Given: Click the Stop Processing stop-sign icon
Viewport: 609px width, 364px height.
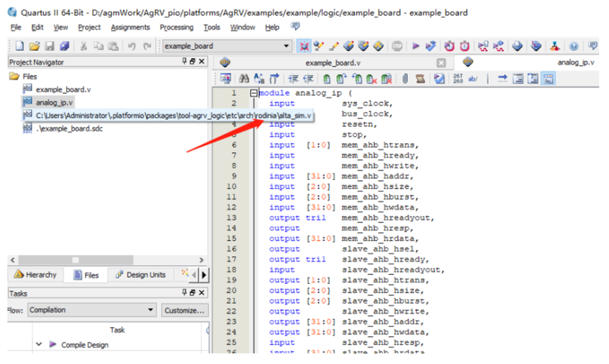Looking at the screenshot, I should click(x=397, y=46).
